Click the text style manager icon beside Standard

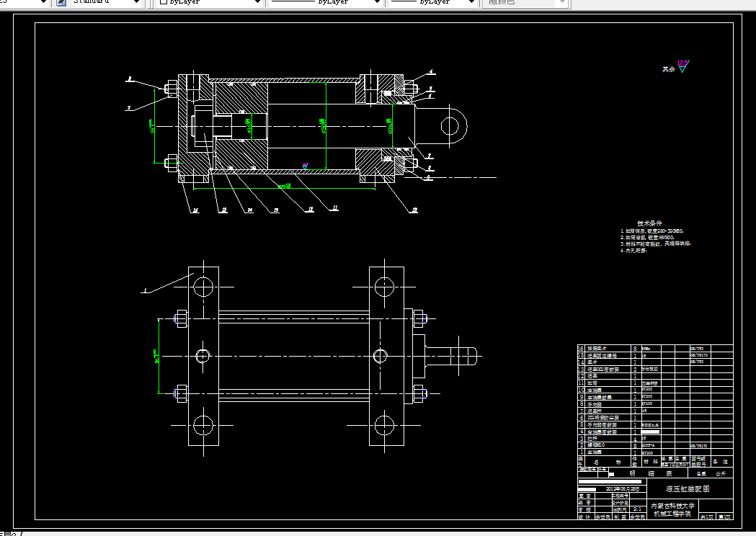tap(61, 2)
